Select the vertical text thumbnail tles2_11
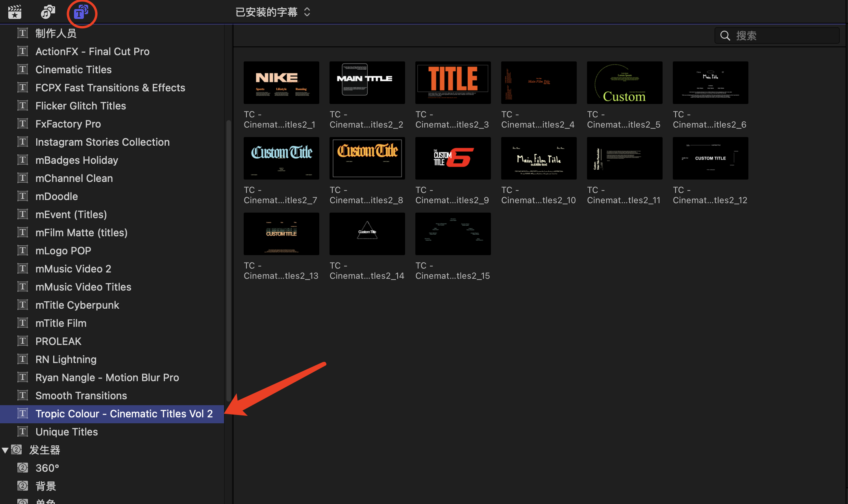Image resolution: width=848 pixels, height=504 pixels. pos(624,158)
